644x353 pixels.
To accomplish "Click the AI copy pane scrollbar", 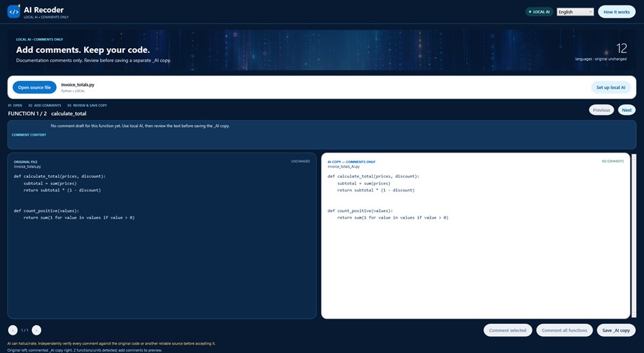I will [x=634, y=236].
